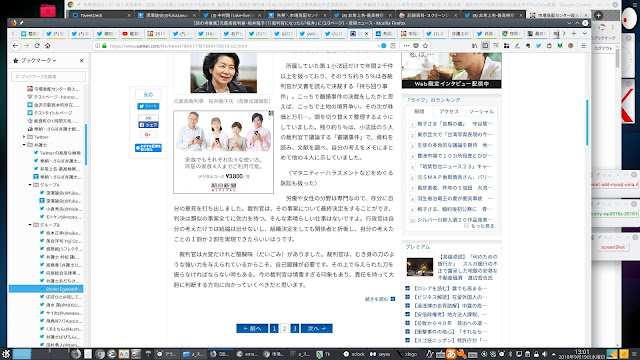Click the sankei.com URL in the address bar
Viewport: 640px width, 360px height.
[x=178, y=46]
